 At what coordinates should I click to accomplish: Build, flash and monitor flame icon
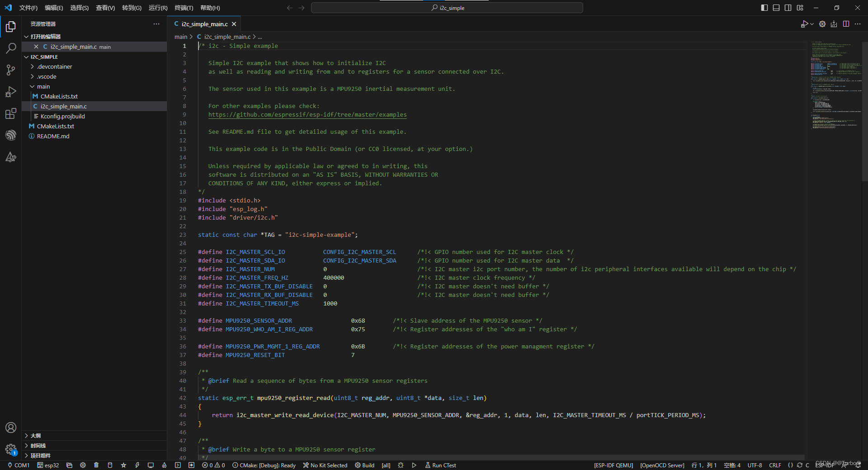pyautogui.click(x=164, y=465)
